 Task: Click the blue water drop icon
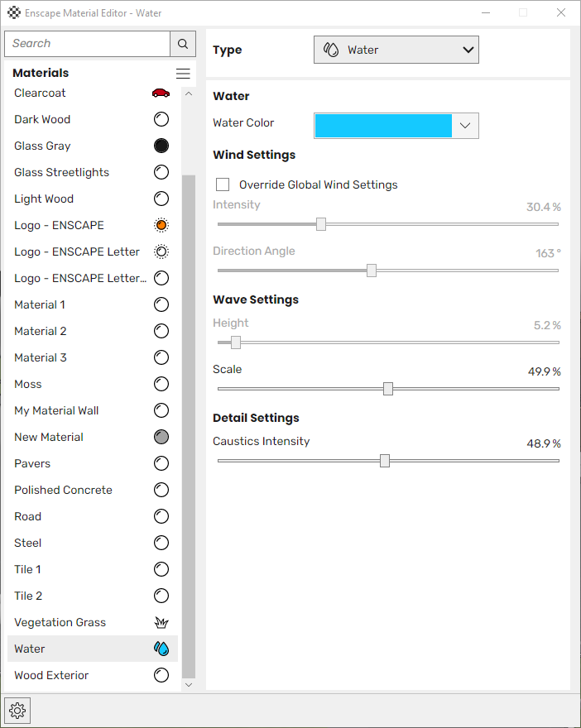161,649
